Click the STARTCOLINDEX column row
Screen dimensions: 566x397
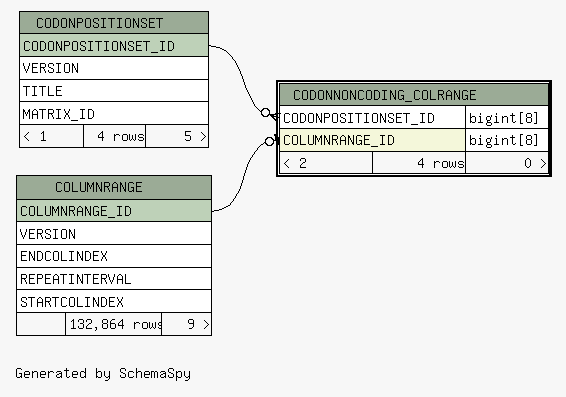(114, 302)
